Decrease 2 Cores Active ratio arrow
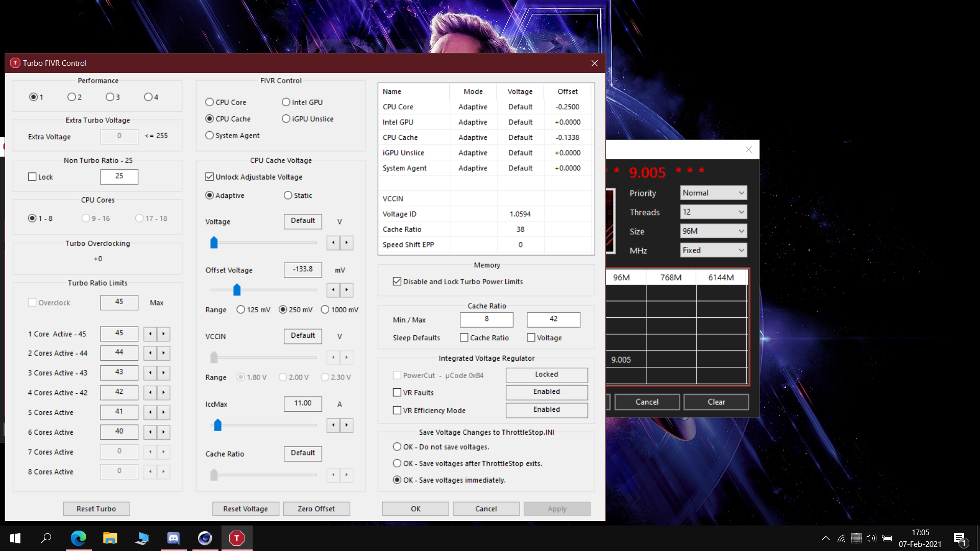The height and width of the screenshot is (551, 980). click(150, 353)
